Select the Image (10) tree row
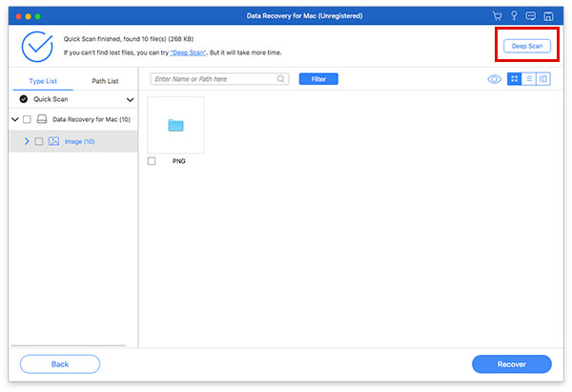 tap(73, 141)
